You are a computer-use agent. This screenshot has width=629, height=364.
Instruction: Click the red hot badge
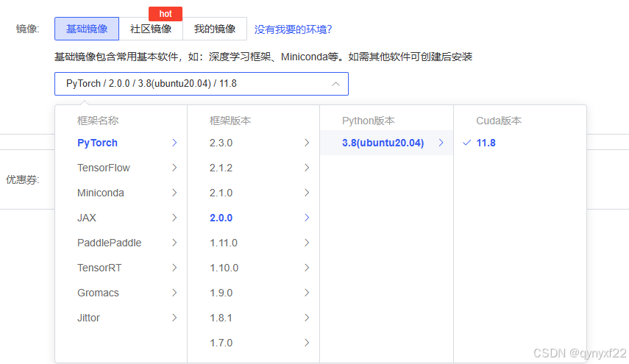pos(166,14)
